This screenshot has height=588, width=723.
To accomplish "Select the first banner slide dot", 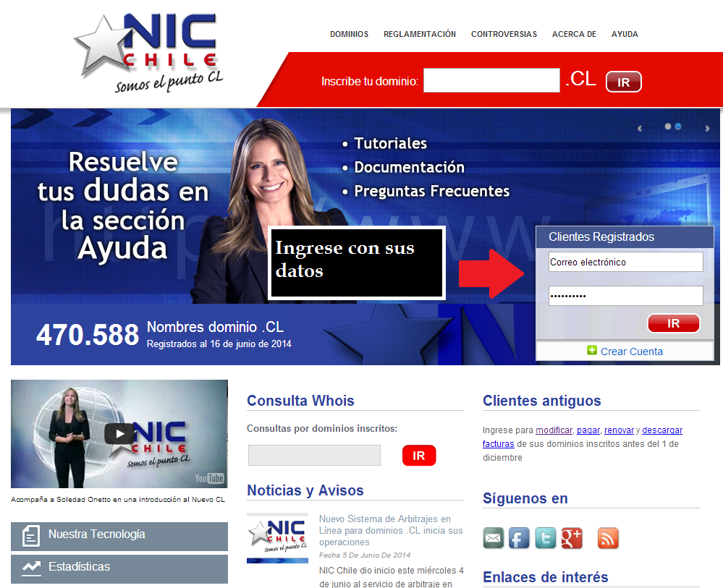I will pyautogui.click(x=668, y=127).
